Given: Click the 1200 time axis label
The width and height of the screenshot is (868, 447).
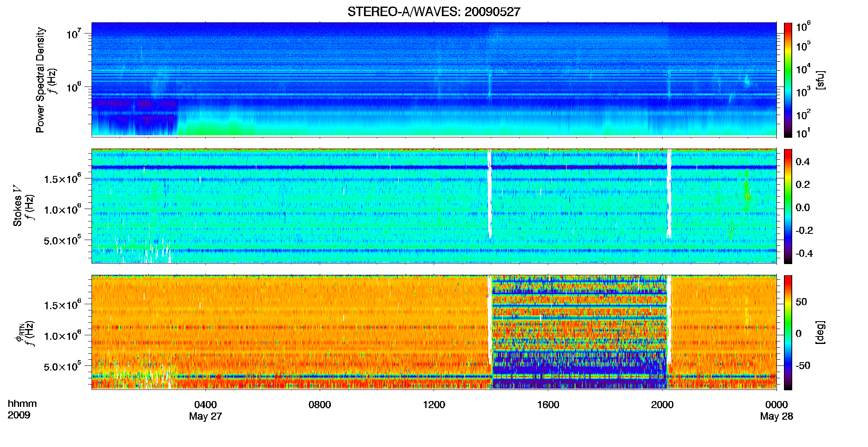Looking at the screenshot, I should click(x=434, y=405).
